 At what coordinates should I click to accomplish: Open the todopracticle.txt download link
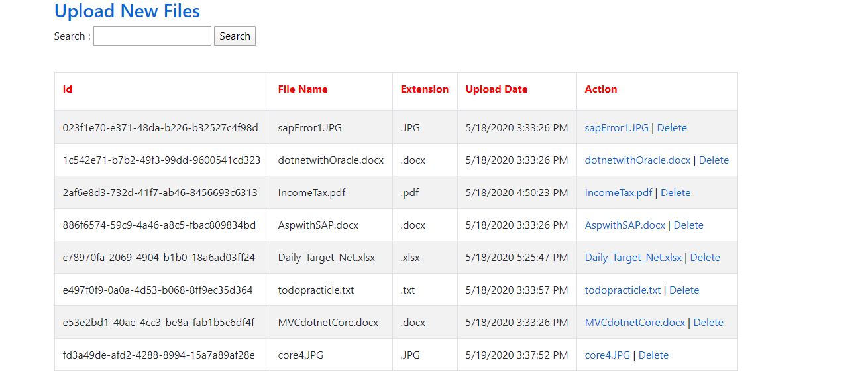tap(623, 290)
